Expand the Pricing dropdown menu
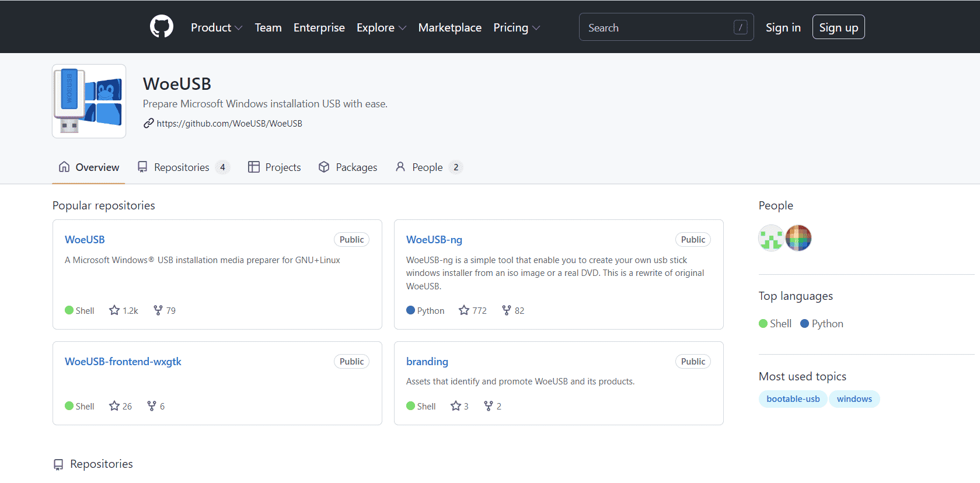 tap(517, 27)
